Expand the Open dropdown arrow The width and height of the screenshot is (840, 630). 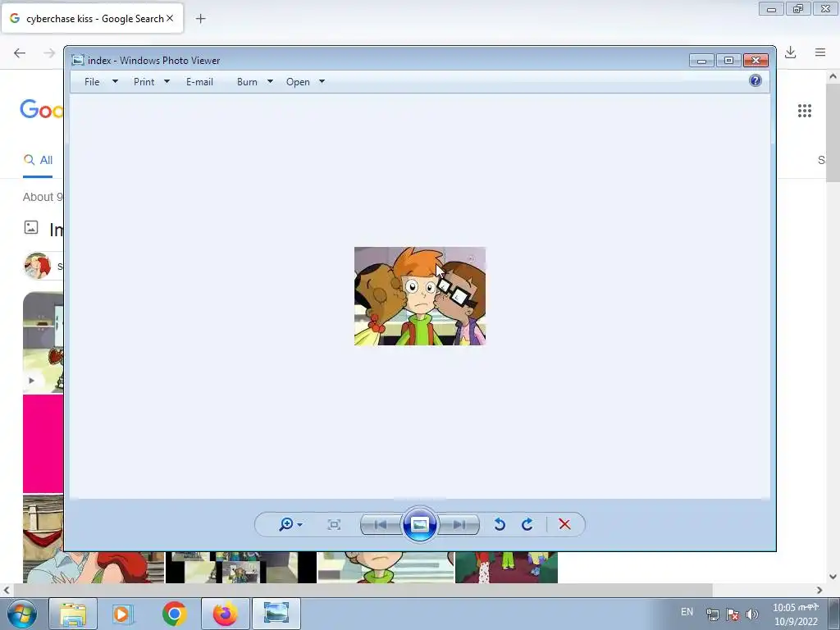coord(322,81)
